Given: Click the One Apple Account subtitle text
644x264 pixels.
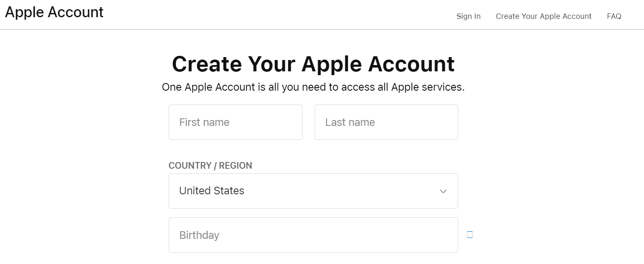Looking at the screenshot, I should point(313,87).
